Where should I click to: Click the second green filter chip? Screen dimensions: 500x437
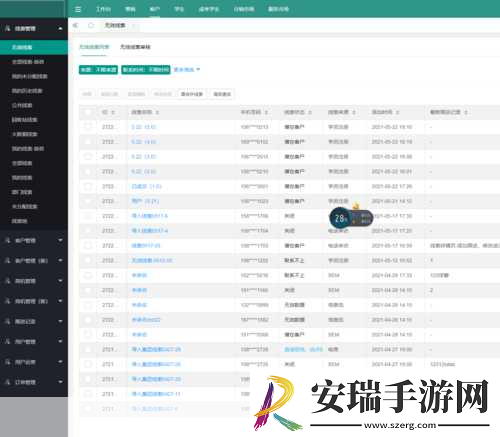tap(146, 70)
